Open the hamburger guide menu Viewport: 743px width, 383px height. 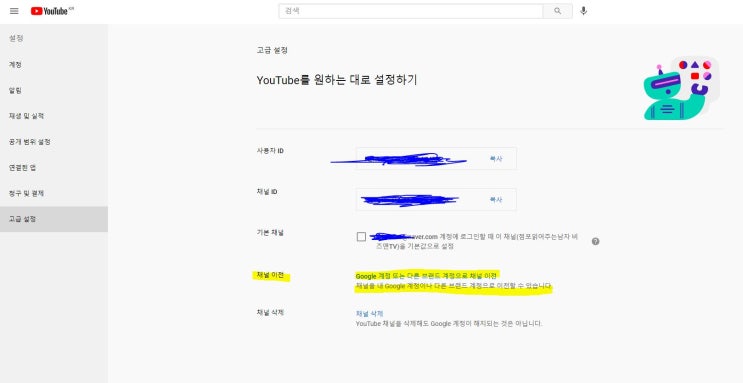14,11
